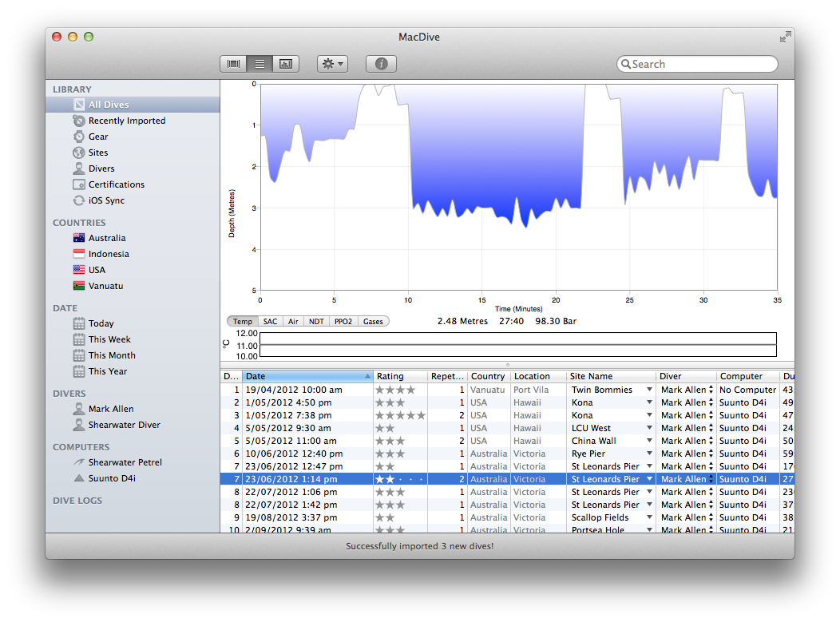Select Sites in the library
This screenshot has width=840, height=622.
coord(98,153)
